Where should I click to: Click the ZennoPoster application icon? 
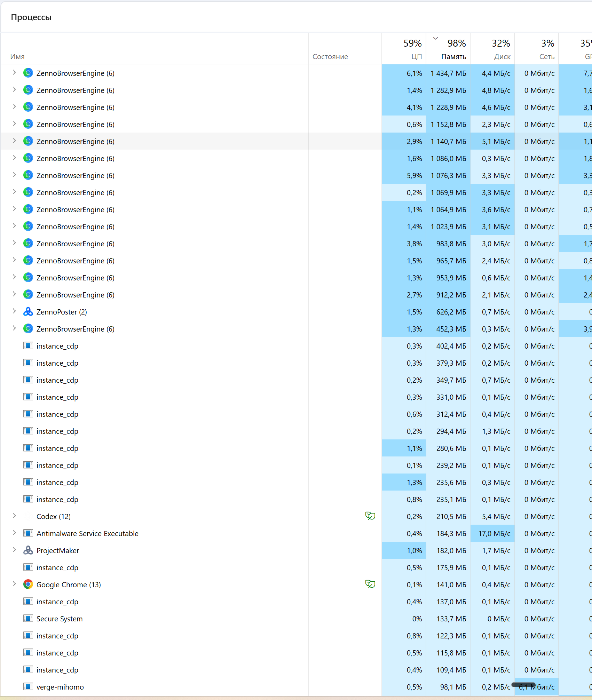[28, 312]
